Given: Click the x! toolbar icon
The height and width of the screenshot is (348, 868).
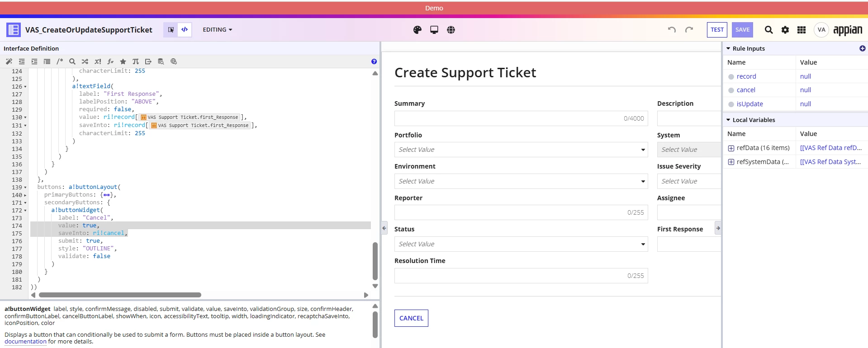Looking at the screenshot, I should click(x=98, y=61).
